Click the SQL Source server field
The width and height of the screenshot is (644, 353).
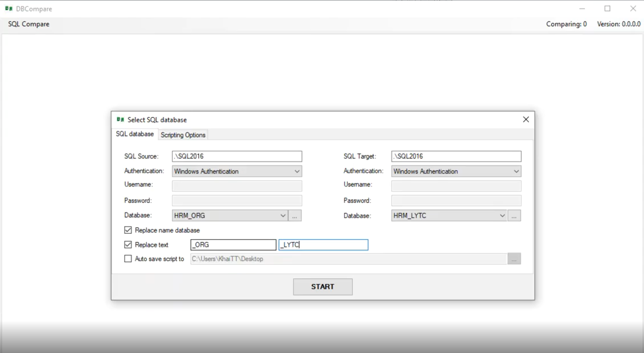pos(237,156)
